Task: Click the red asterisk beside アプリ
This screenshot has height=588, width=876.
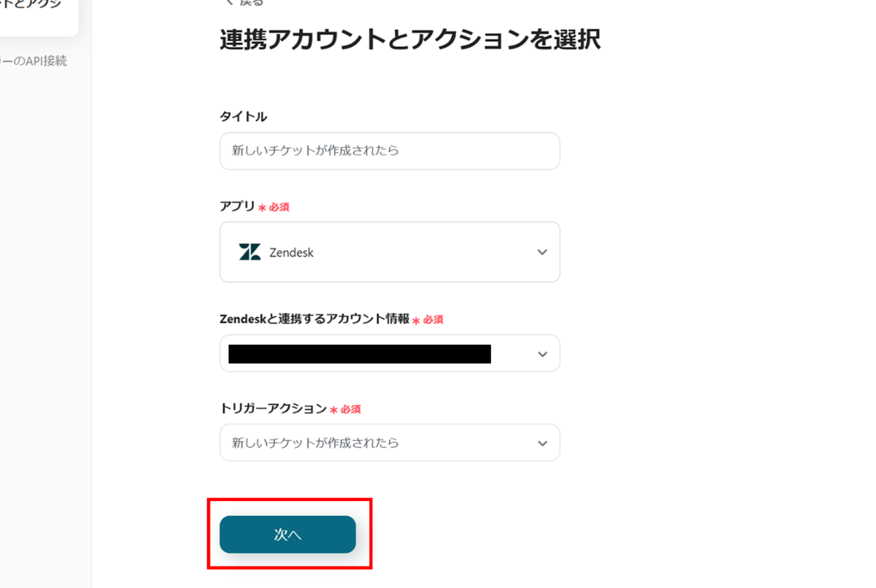Action: tap(262, 207)
